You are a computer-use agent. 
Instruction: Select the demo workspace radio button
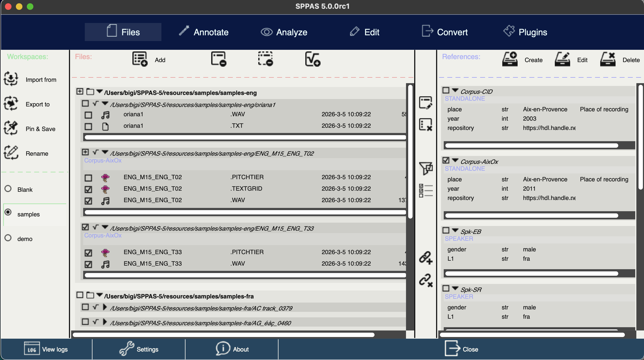coord(8,238)
